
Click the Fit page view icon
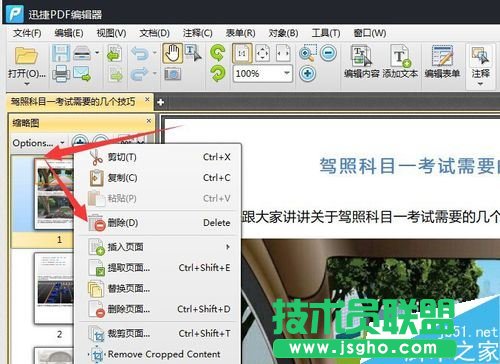pos(262,53)
